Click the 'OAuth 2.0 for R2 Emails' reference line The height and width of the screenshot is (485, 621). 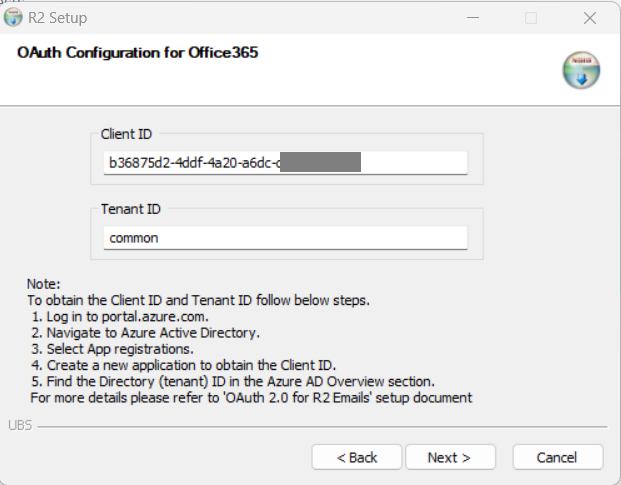[251, 398]
